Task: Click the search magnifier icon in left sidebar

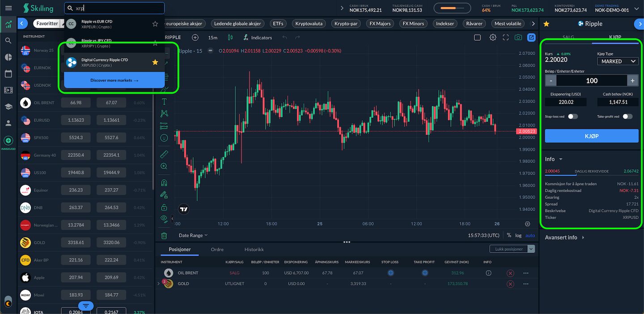Action: click(x=8, y=41)
